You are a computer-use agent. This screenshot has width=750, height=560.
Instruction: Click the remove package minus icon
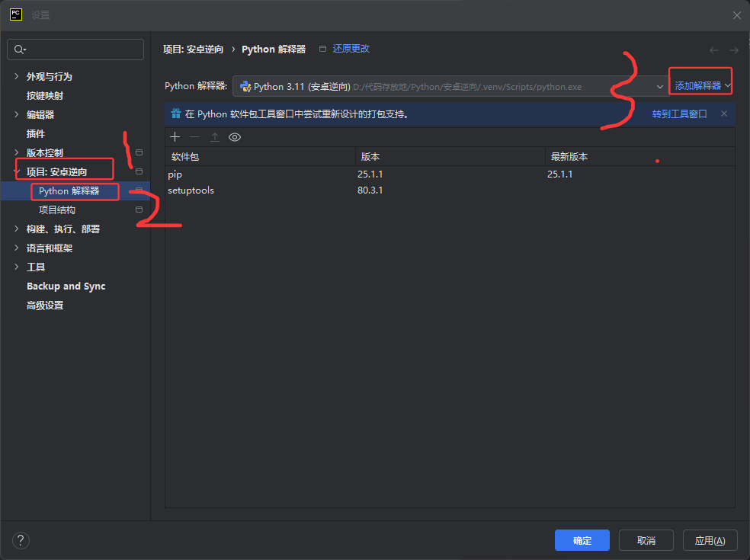point(194,137)
